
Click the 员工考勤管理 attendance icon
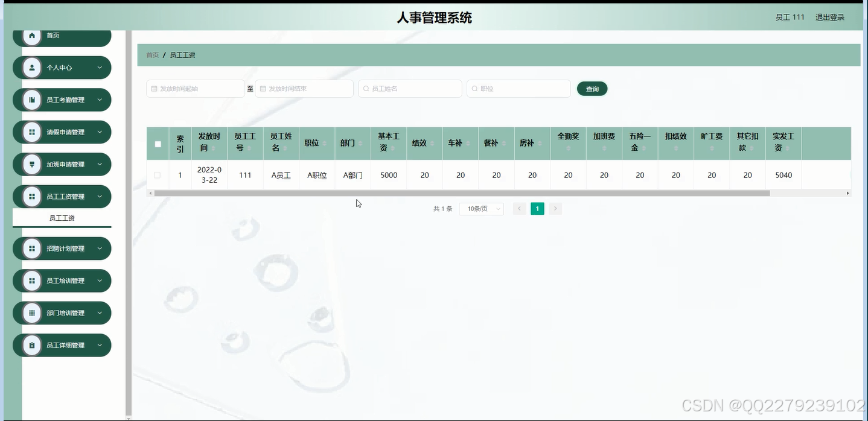tap(32, 100)
